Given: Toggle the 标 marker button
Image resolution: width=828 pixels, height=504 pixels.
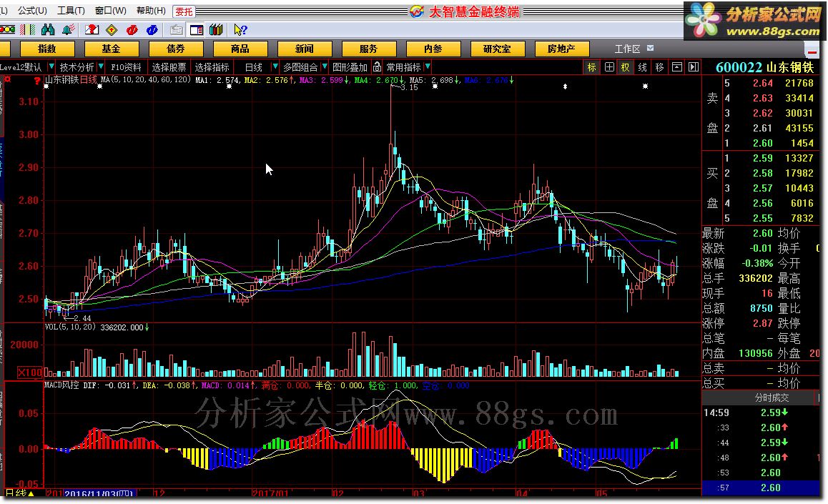Looking at the screenshot, I should [x=592, y=67].
